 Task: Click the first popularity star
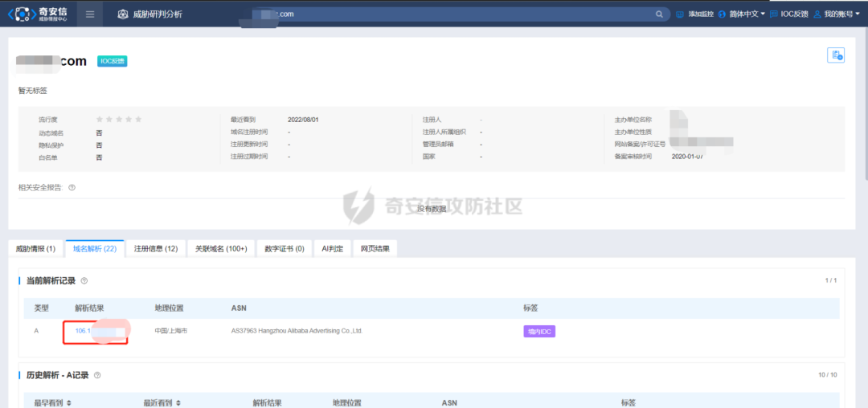click(100, 119)
